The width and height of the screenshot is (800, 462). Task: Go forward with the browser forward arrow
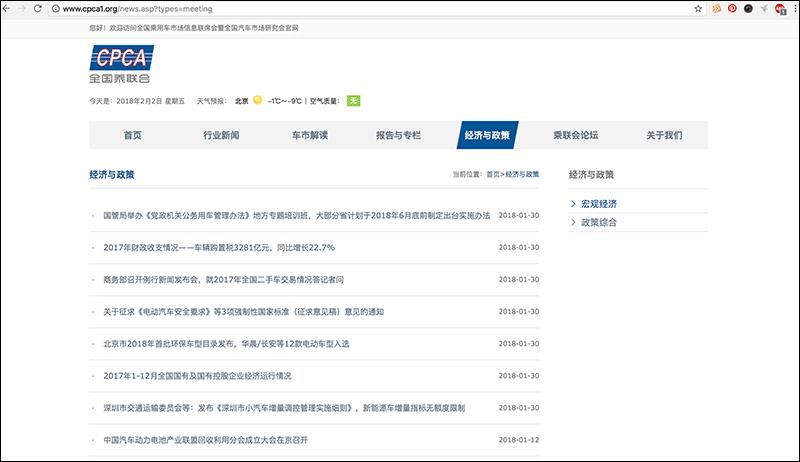(x=22, y=9)
